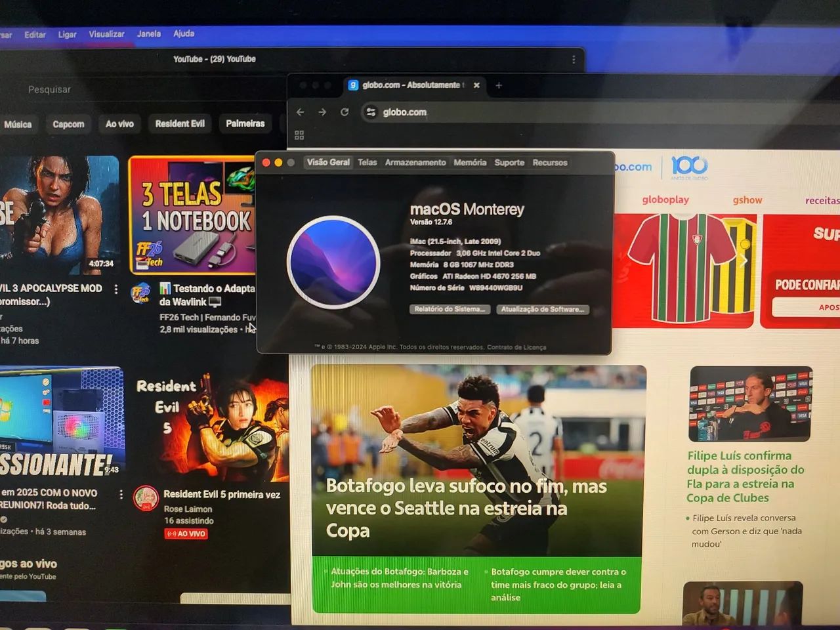The width and height of the screenshot is (840, 630).
Task: Open options for the Apocalypse Mod video
Action: pyautogui.click(x=116, y=289)
